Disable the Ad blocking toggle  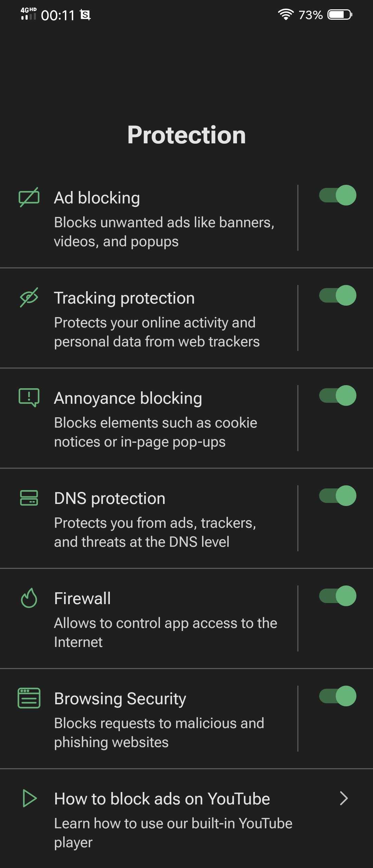tap(337, 195)
